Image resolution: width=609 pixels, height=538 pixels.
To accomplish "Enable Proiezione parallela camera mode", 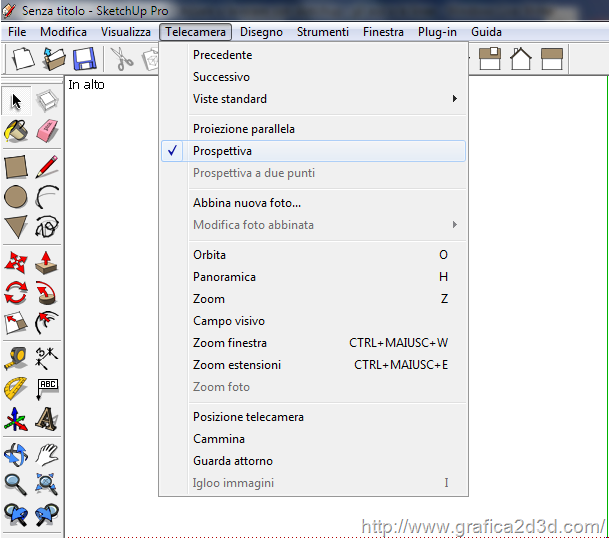I will pyautogui.click(x=243, y=129).
